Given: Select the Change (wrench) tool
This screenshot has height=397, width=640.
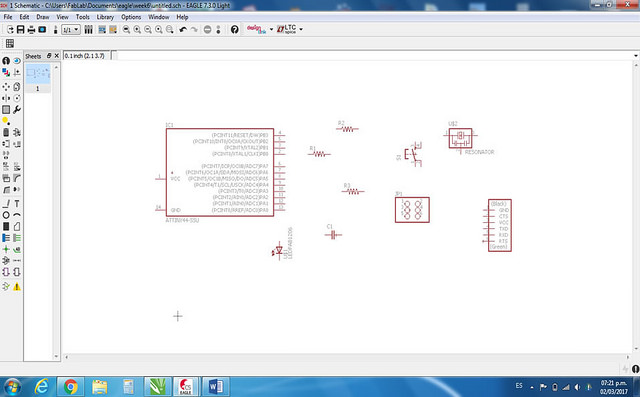Looking at the screenshot, I should coord(17,109).
